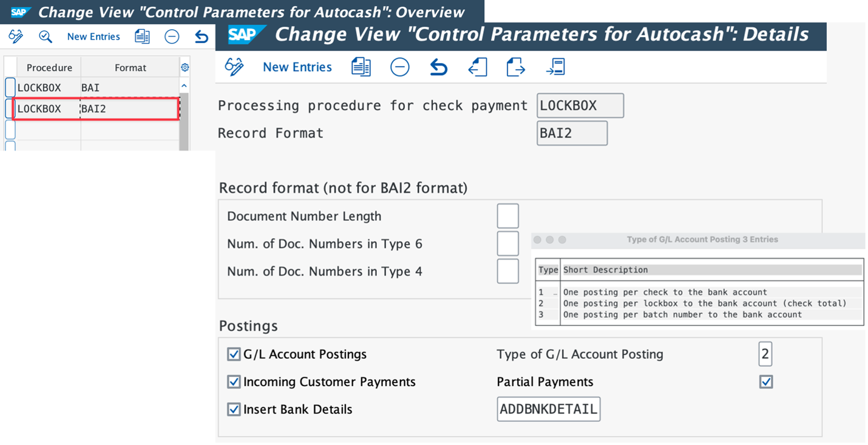Enable the Partial Payments checkbox

pos(765,382)
